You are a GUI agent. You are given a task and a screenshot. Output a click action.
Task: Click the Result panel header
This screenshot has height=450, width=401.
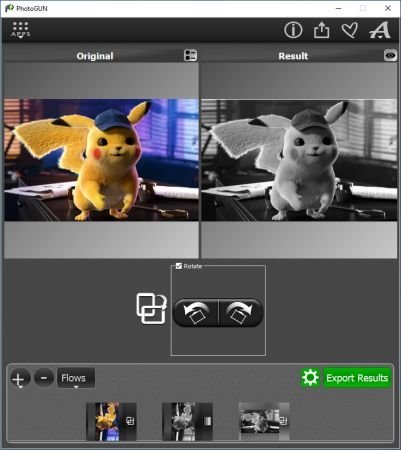click(293, 56)
